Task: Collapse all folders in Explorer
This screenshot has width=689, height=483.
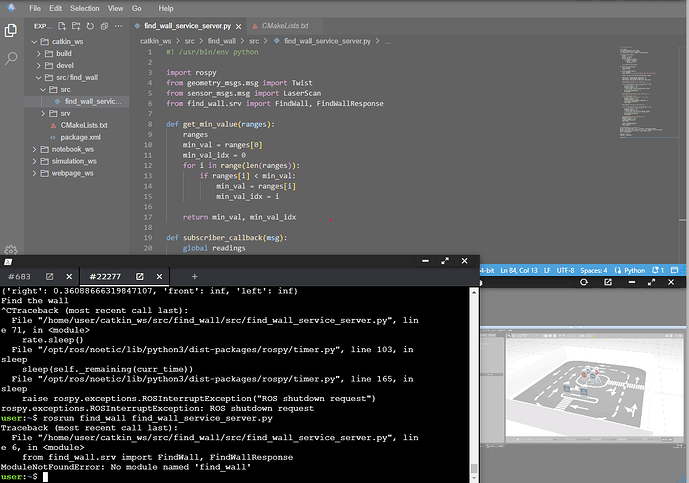Action: tap(104, 24)
